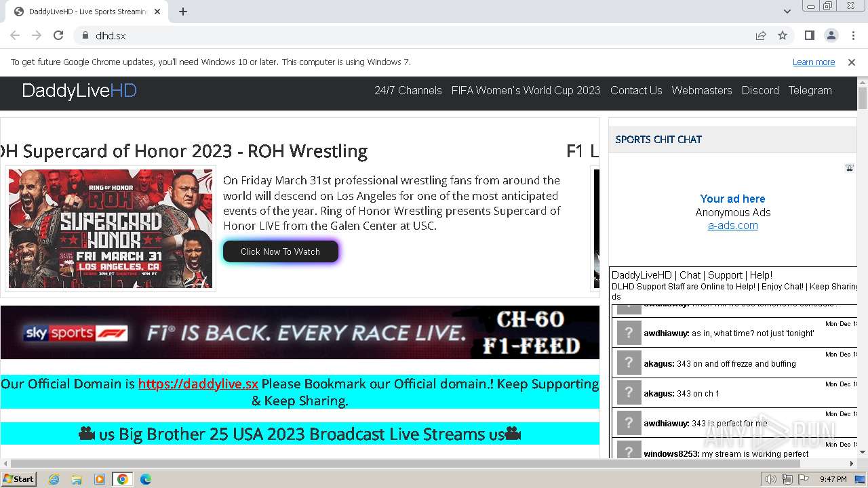Click the Click Now To Watch button
Screen dimensions: 868x488
[x=280, y=251]
